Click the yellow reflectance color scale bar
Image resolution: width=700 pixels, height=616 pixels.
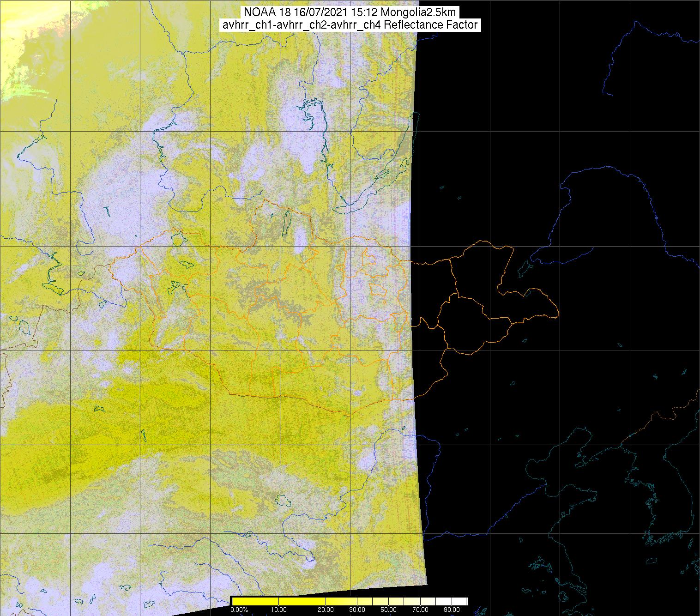350,601
